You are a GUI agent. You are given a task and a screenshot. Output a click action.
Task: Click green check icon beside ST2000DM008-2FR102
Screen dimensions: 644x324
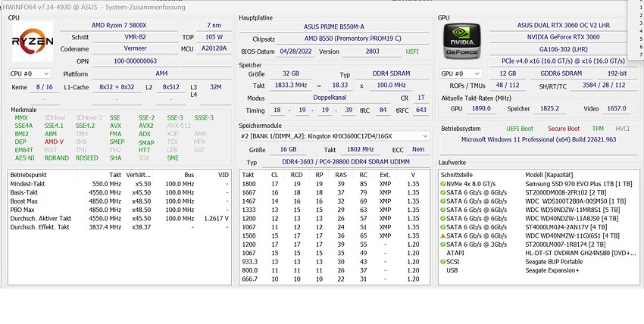[442, 192]
